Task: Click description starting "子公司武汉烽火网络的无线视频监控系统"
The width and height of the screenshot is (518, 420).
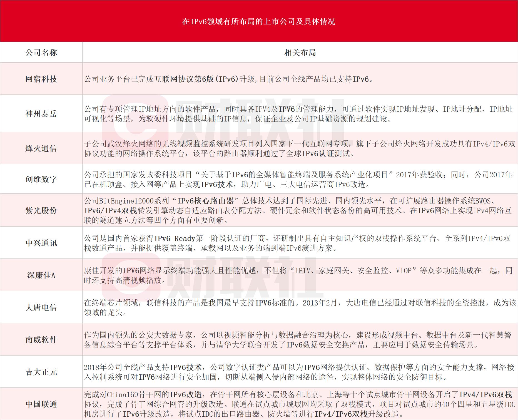Action: (300, 149)
